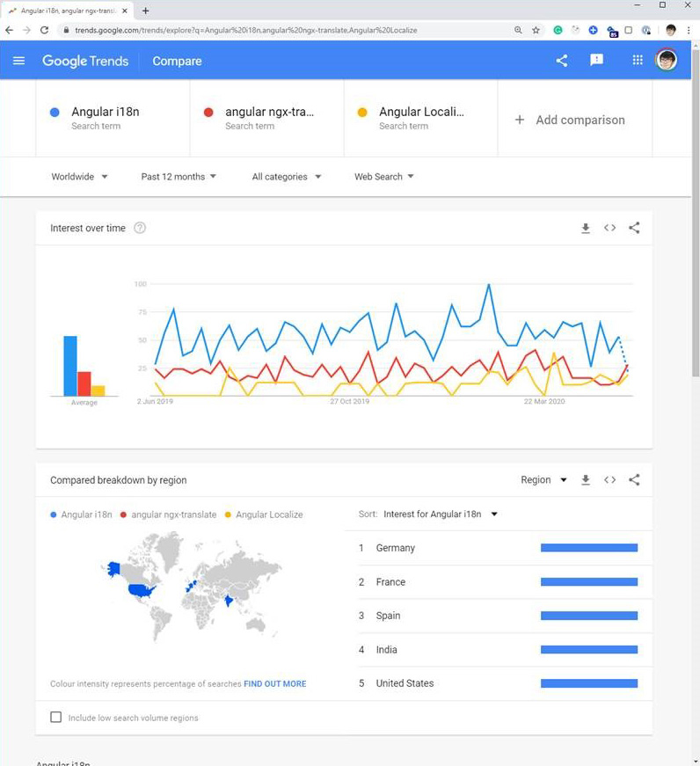Open the Google Trends hamburger menu
The height and width of the screenshot is (766, 700).
click(18, 61)
